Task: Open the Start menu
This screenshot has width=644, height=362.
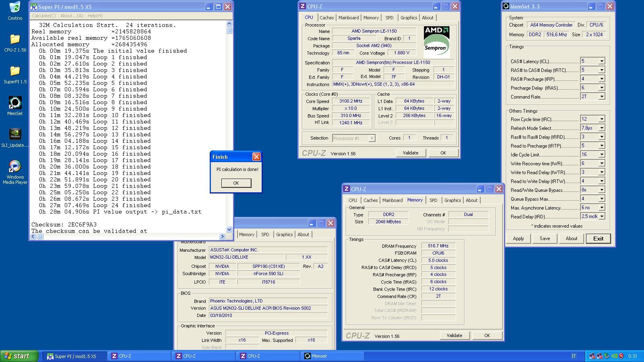Action: click(x=19, y=356)
